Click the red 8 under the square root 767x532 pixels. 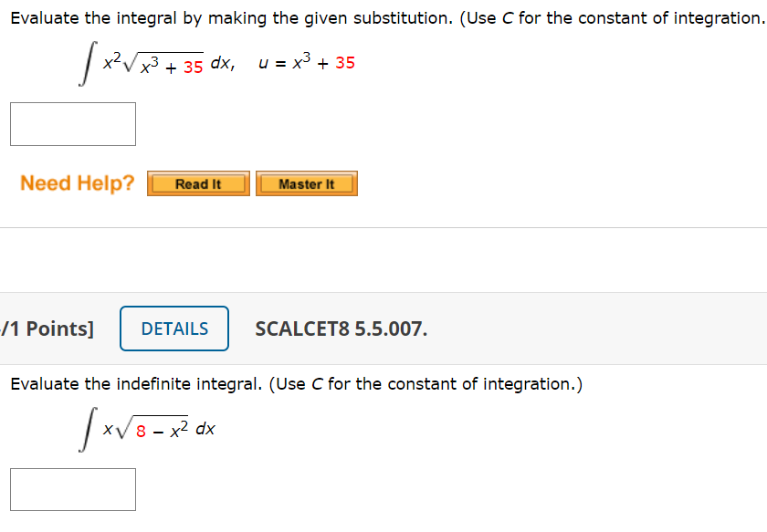click(x=141, y=432)
